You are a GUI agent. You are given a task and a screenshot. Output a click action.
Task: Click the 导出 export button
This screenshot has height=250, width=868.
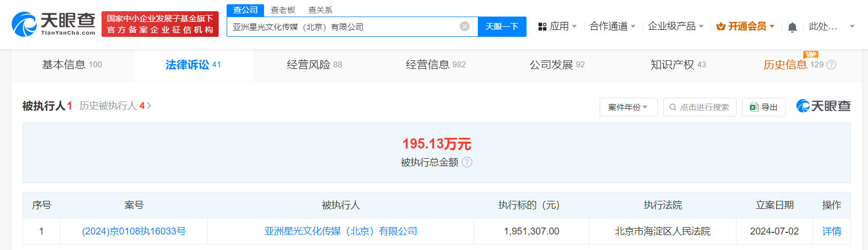[x=764, y=107]
